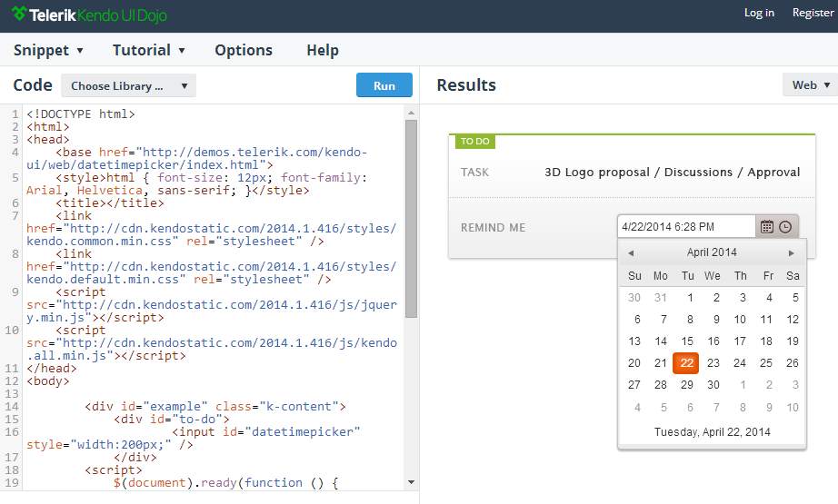Click the '$(document).ready' code line
The height and width of the screenshot is (504, 838).
coord(225,482)
